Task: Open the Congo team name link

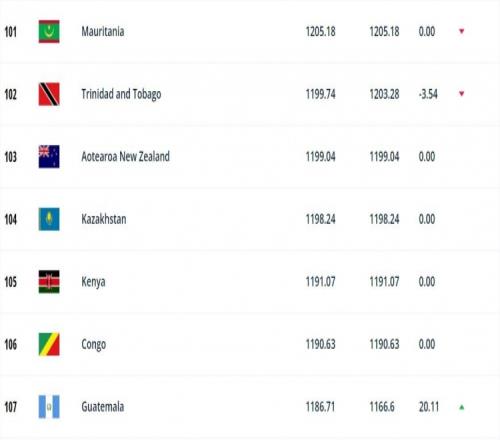Action: 94,345
